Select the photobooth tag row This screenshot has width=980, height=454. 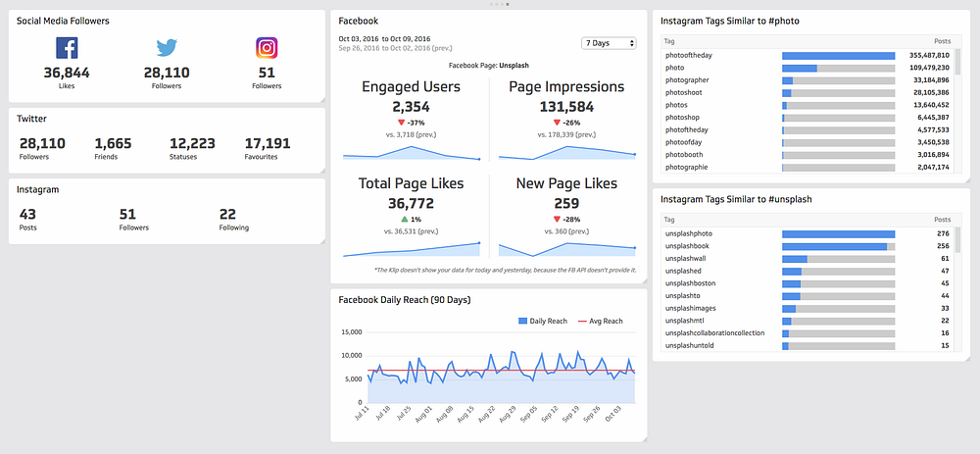coord(808,155)
